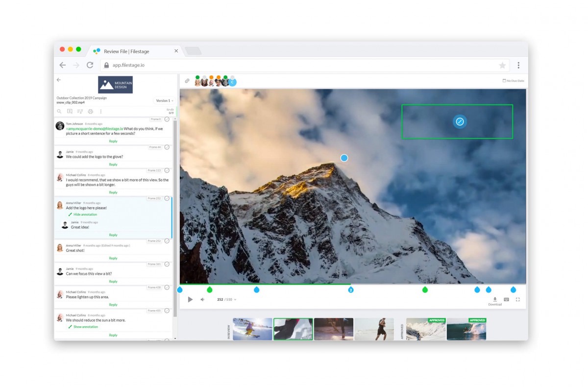Image resolution: width=588 pixels, height=387 pixels.
Task: Click the print comments icon
Action: coord(91,111)
